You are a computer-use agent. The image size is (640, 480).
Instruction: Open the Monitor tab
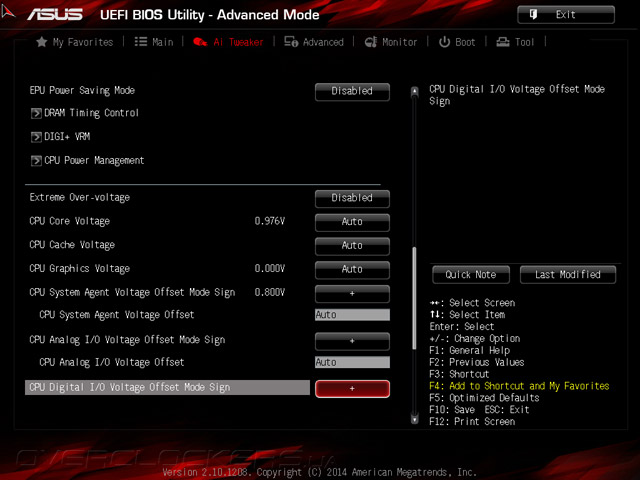pyautogui.click(x=391, y=42)
